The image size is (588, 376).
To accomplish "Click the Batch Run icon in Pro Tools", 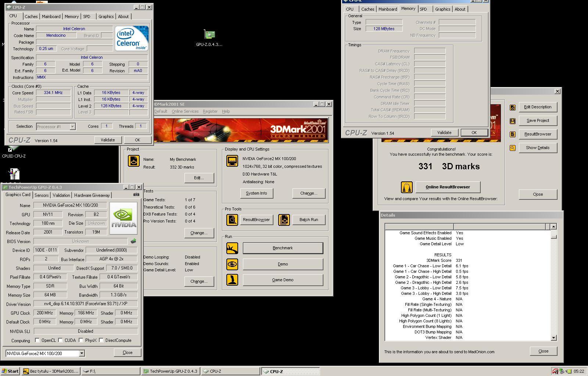I will pyautogui.click(x=284, y=220).
